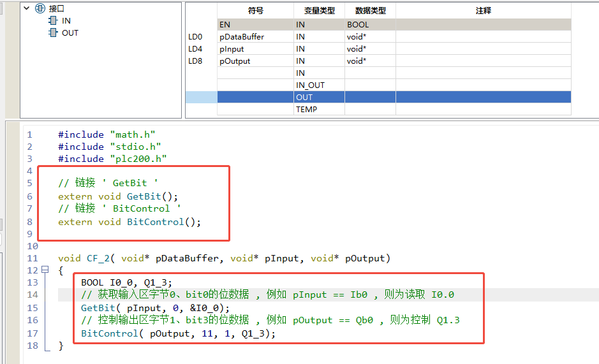The image size is (599, 364).
Task: Click void* data type of pDataBuffer row
Action: click(x=370, y=37)
